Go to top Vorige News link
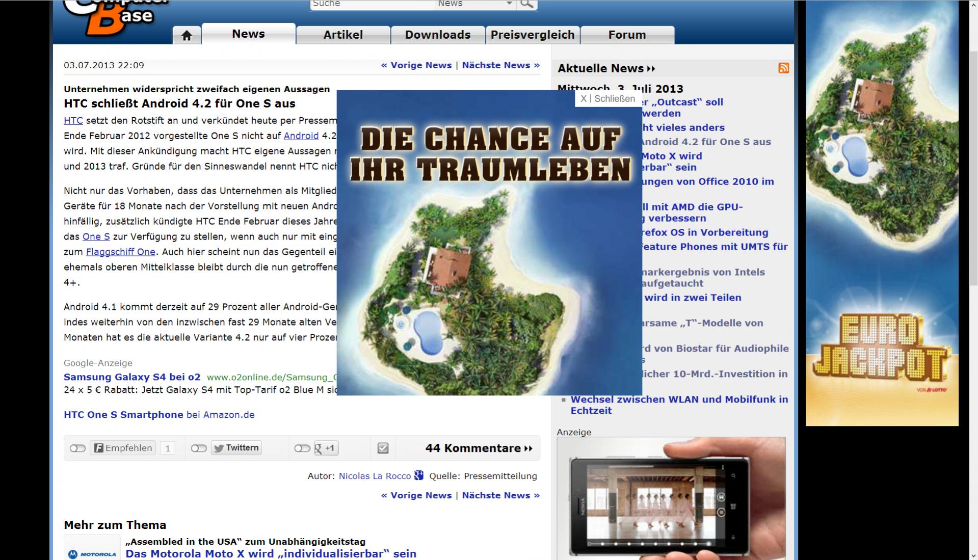 click(416, 65)
